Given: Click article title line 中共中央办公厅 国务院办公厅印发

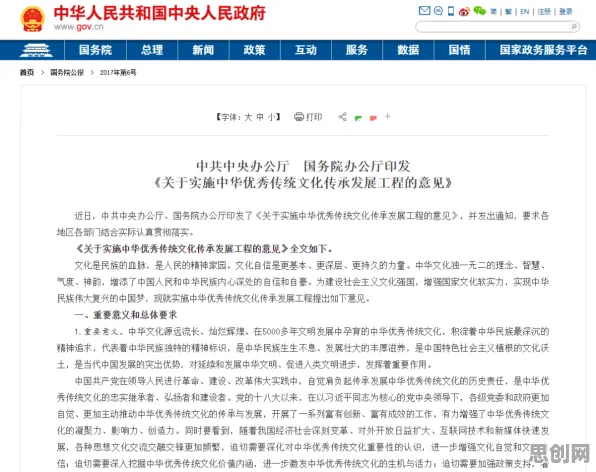Looking at the screenshot, I should pyautogui.click(x=303, y=166).
